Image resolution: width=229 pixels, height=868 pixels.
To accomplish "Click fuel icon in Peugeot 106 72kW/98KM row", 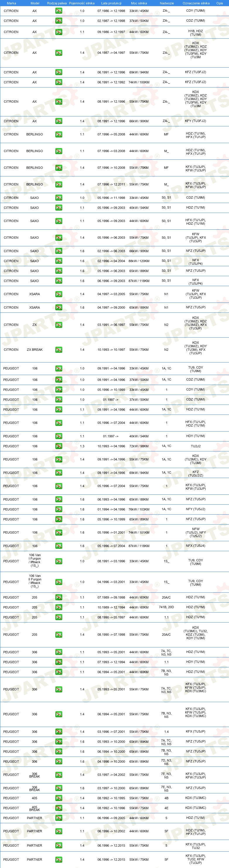I will coord(59,446).
